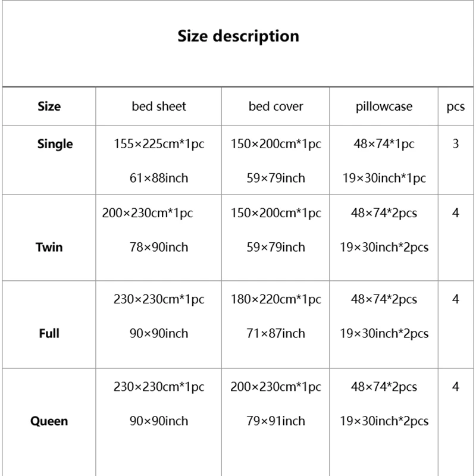The image size is (476, 476).
Task: Select the 61×88inch bed sheet measurement
Action: pos(159,178)
